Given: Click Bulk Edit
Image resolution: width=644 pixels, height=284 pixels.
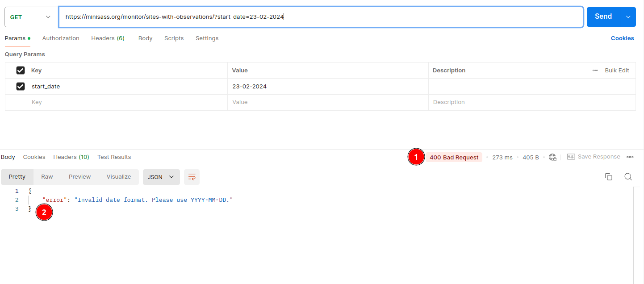Looking at the screenshot, I should [617, 71].
